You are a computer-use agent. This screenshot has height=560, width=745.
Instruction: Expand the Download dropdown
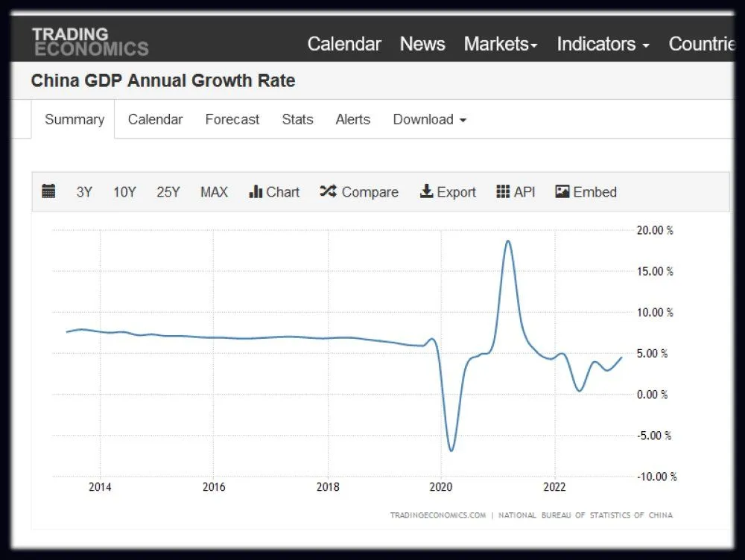[x=429, y=119]
